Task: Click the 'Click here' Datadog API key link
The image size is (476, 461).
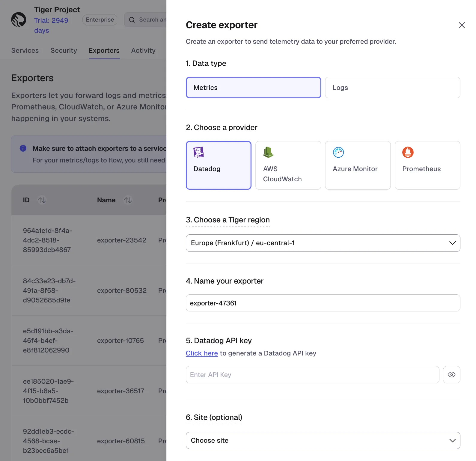Action: coord(202,353)
